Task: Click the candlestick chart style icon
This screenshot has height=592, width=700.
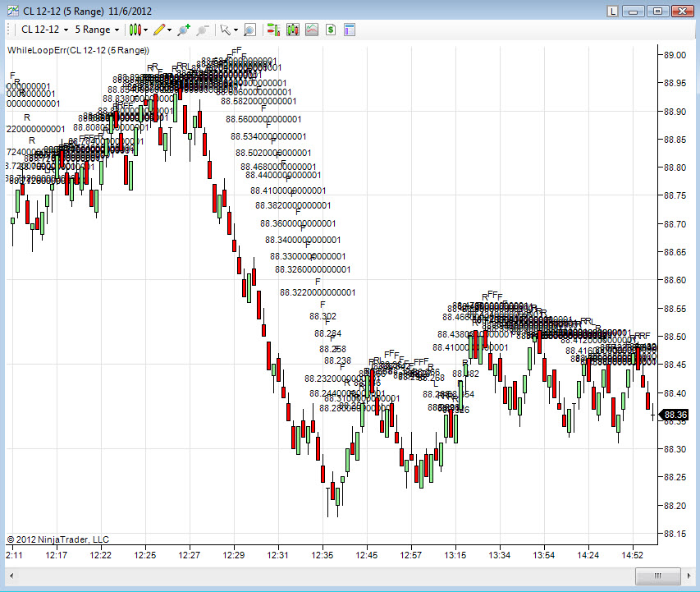Action: [135, 30]
